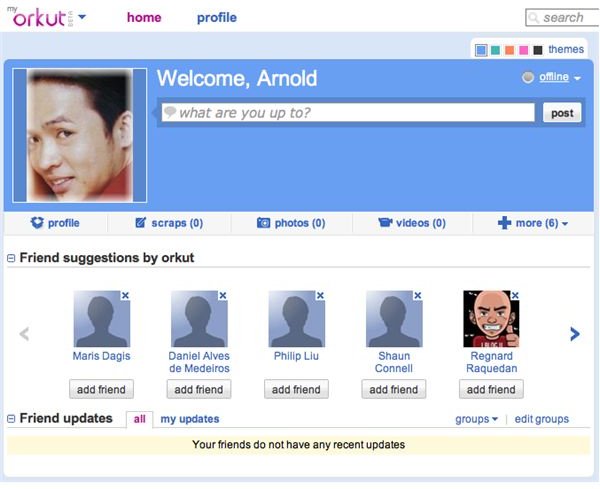Click the post button
The width and height of the screenshot is (600, 489).
pyautogui.click(x=562, y=113)
